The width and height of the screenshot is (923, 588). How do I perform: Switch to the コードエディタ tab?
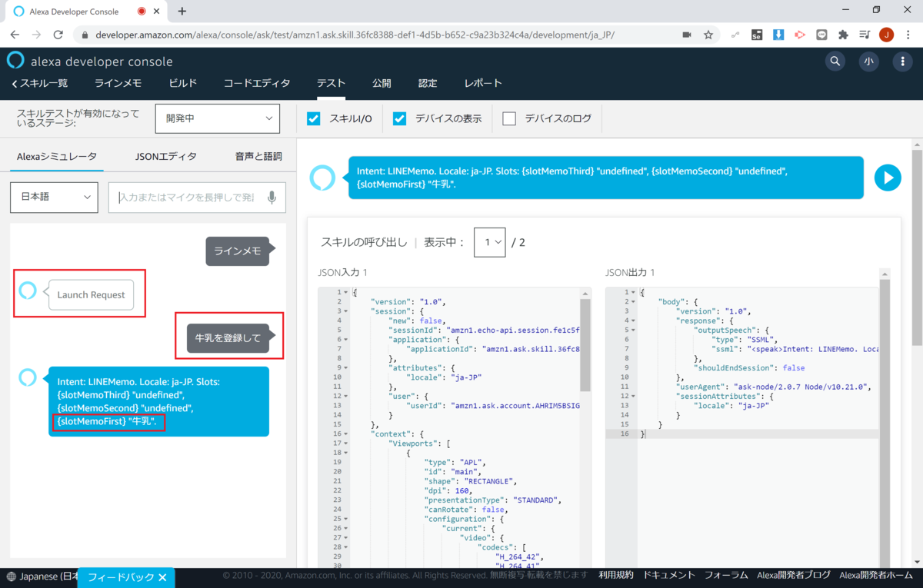tap(257, 83)
